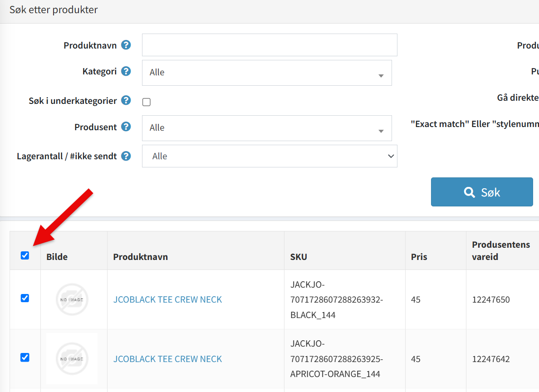The height and width of the screenshot is (392, 539).
Task: Click help icon next to Produktnavn
Action: click(x=126, y=45)
